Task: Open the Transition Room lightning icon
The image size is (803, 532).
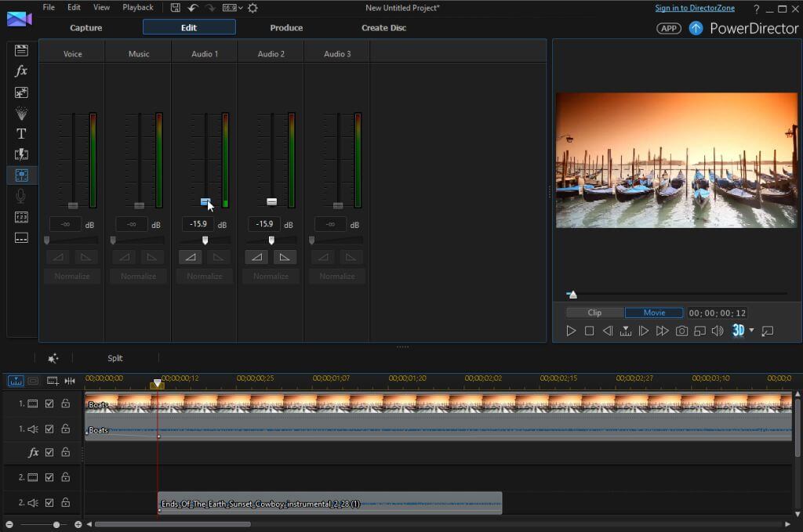Action: click(x=21, y=154)
